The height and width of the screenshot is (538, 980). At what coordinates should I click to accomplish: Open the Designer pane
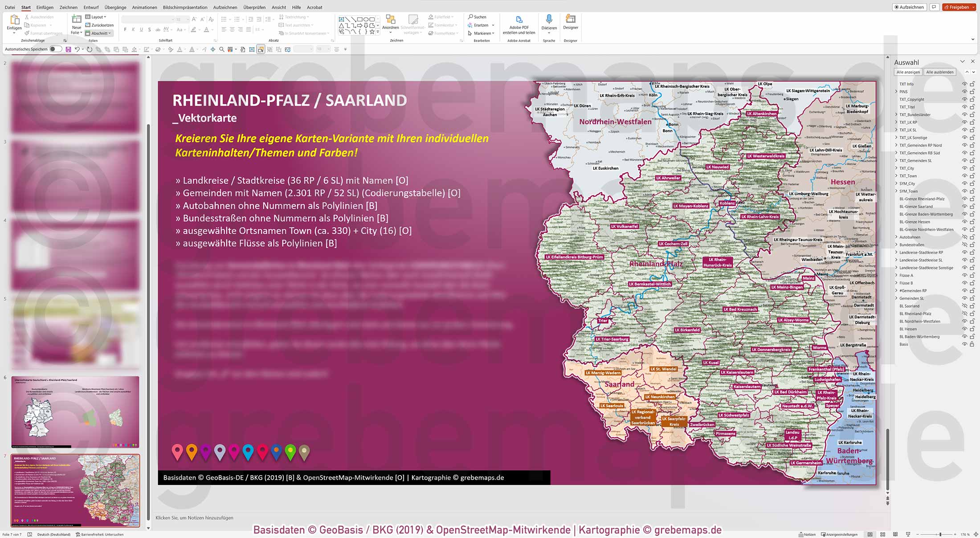(570, 24)
